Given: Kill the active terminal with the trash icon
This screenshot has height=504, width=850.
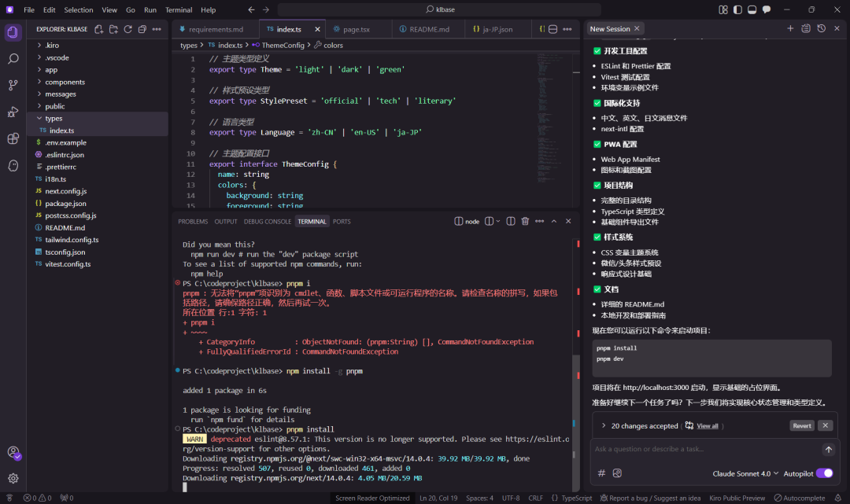Looking at the screenshot, I should [525, 221].
